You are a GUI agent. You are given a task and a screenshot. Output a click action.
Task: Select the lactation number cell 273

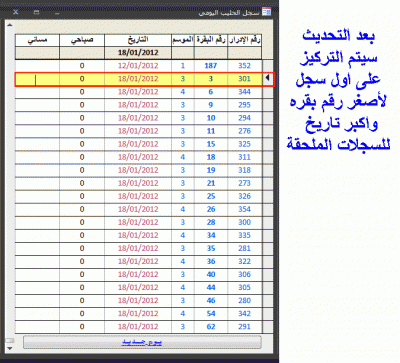(244, 183)
